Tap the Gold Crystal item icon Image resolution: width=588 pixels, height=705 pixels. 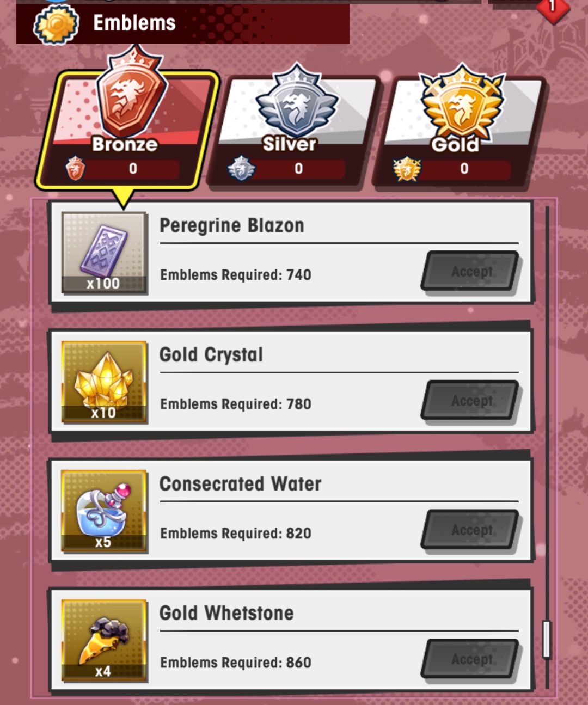pyautogui.click(x=103, y=382)
